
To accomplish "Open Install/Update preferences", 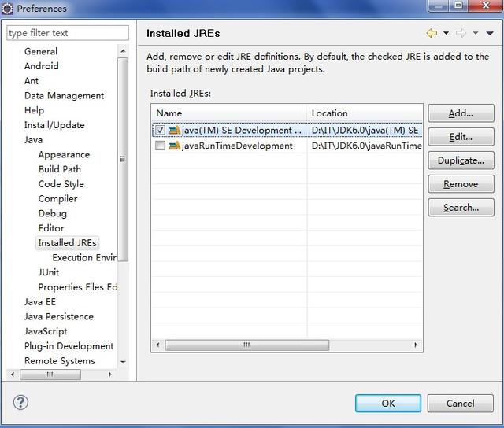I will click(x=54, y=125).
